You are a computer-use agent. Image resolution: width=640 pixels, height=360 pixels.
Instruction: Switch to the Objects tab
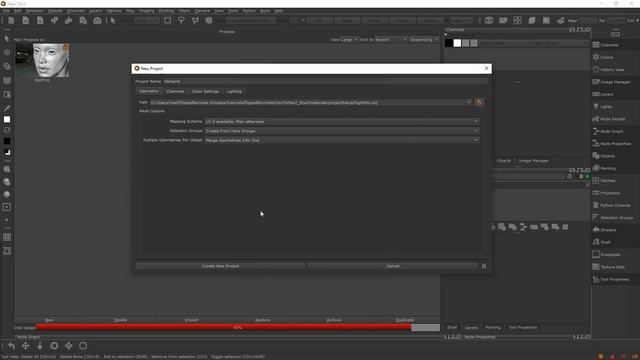pyautogui.click(x=503, y=161)
